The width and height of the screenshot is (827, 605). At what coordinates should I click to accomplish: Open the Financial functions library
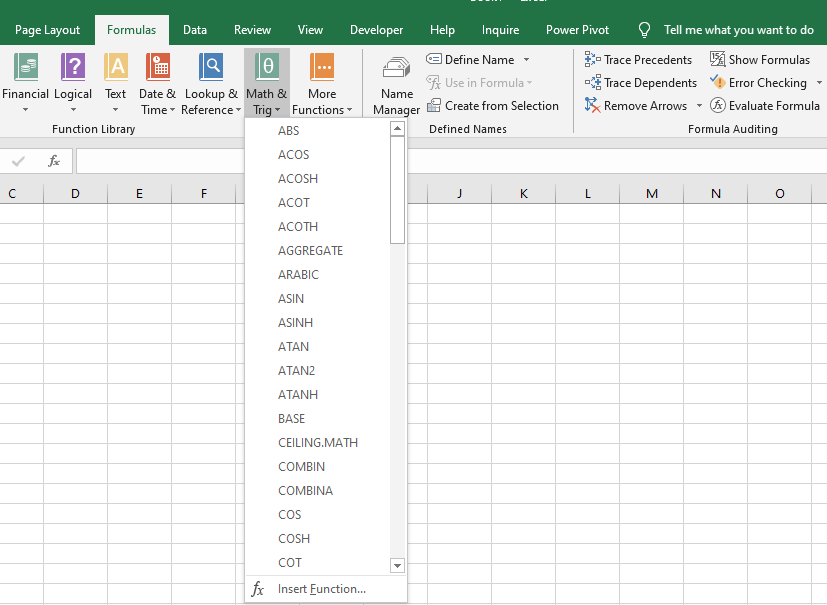click(x=25, y=82)
